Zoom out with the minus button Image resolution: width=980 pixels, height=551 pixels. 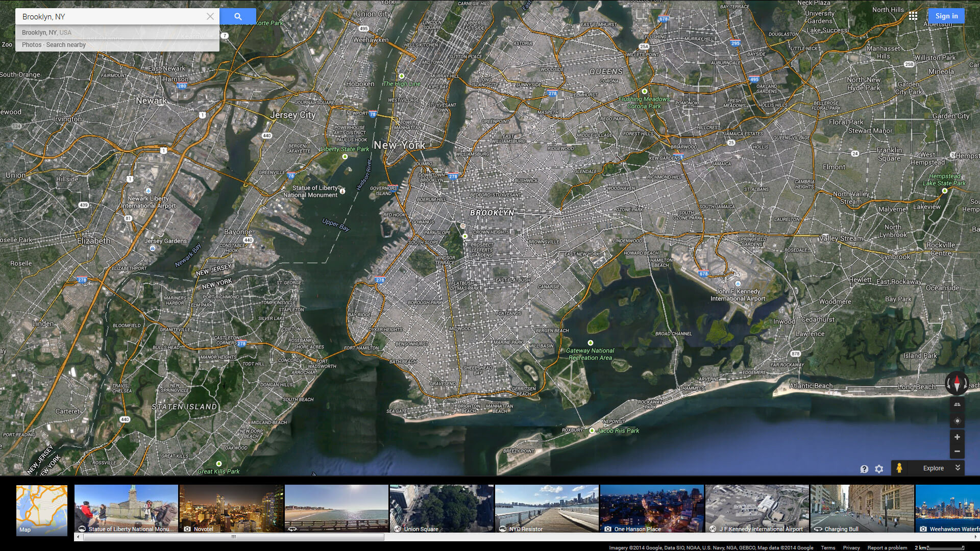tap(957, 452)
